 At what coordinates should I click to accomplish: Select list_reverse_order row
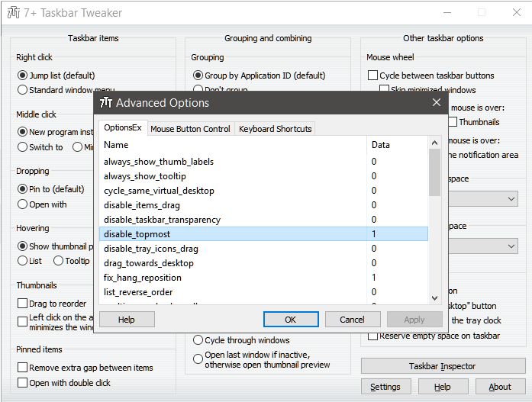[263, 292]
